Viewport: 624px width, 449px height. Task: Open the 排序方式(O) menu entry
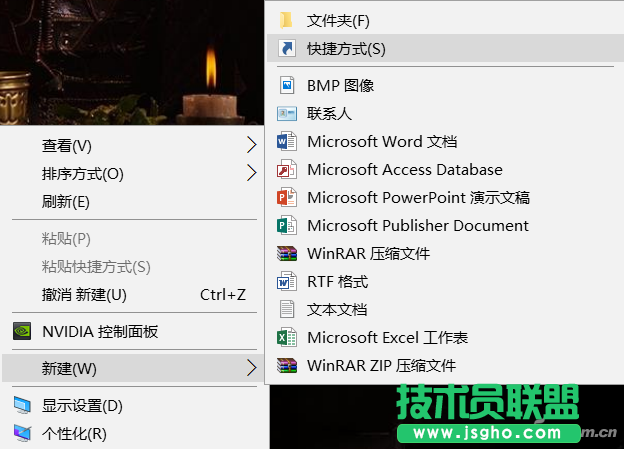[x=134, y=174]
